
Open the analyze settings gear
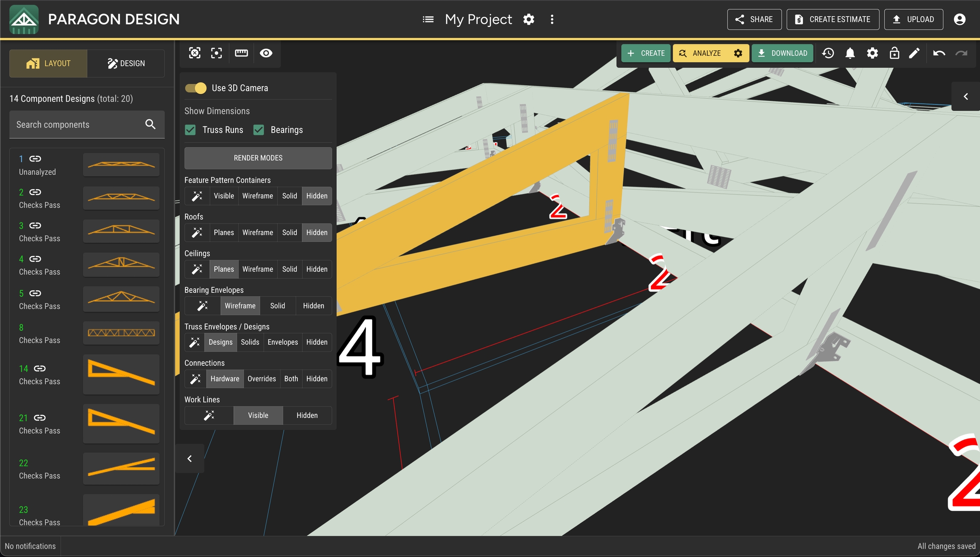click(x=738, y=53)
